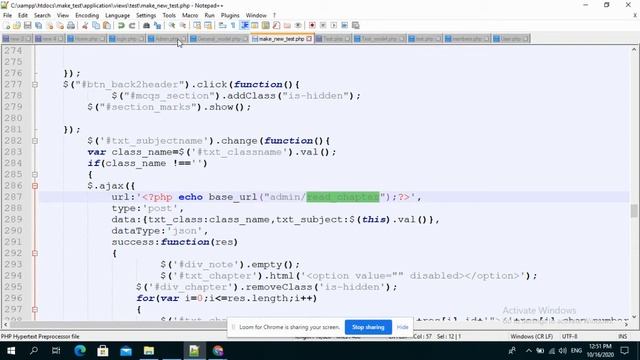Switch to the members.php tab
This screenshot has width=640, height=360.
[467, 39]
